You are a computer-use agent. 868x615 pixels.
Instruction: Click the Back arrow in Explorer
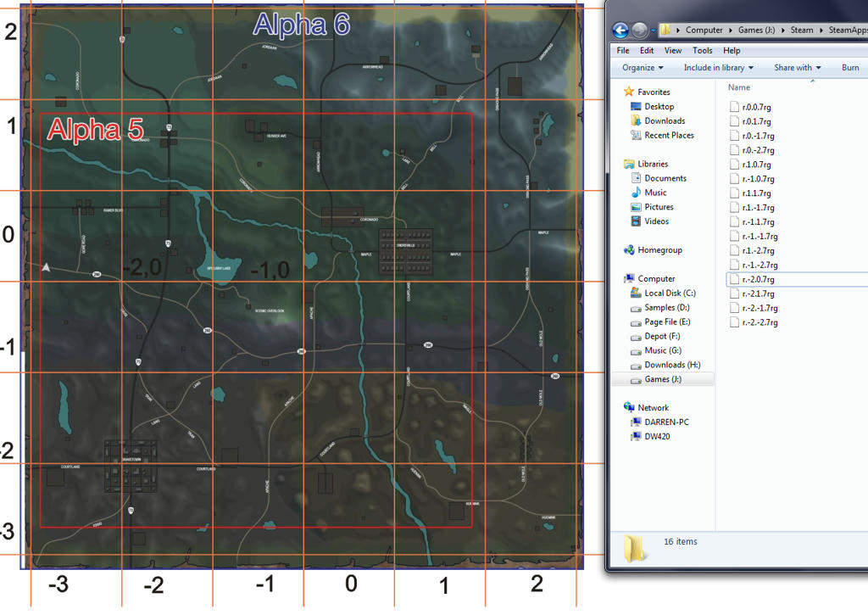(620, 30)
